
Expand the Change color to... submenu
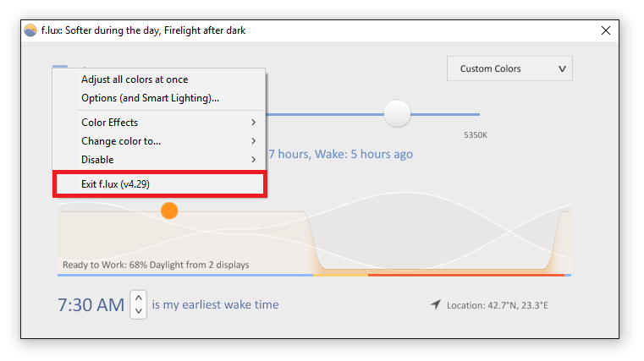point(168,140)
